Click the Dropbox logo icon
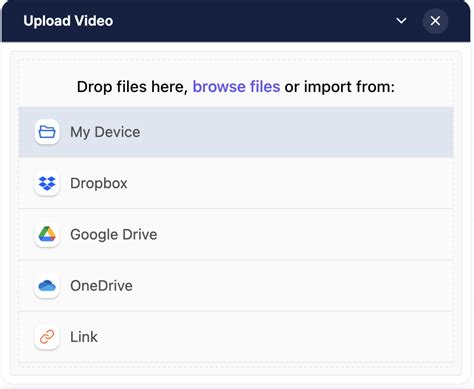This screenshot has height=389, width=474. pos(47,183)
